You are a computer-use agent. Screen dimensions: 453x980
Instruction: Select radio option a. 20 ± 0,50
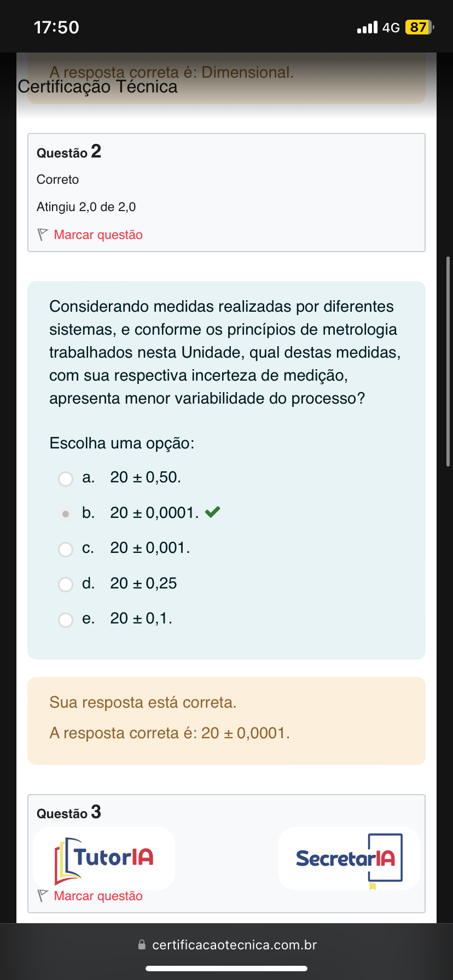[x=66, y=479]
